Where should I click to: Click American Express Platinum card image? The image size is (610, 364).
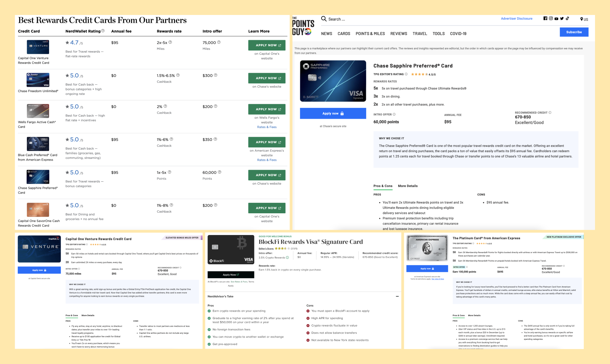click(427, 248)
